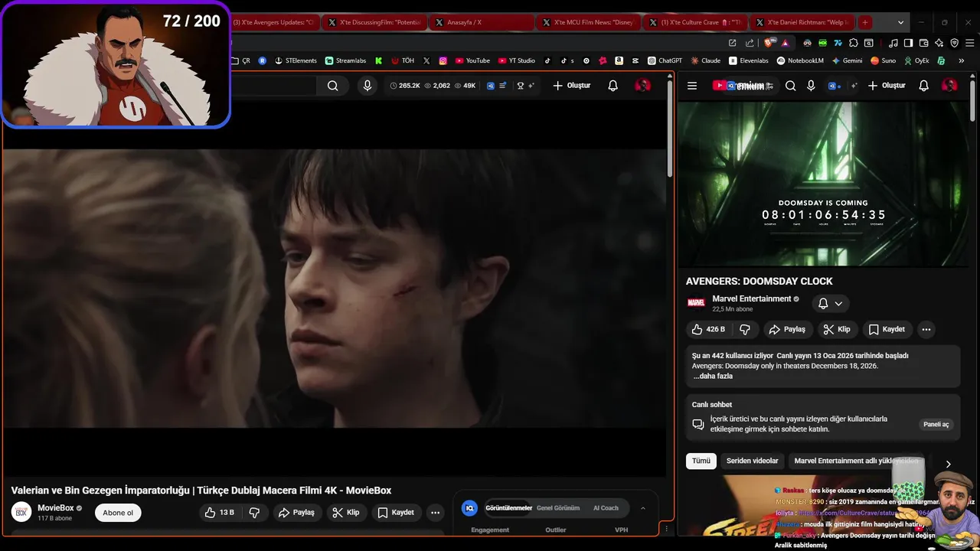980x551 pixels.
Task: Open Marvel Entertainment channel logo
Action: (696, 303)
